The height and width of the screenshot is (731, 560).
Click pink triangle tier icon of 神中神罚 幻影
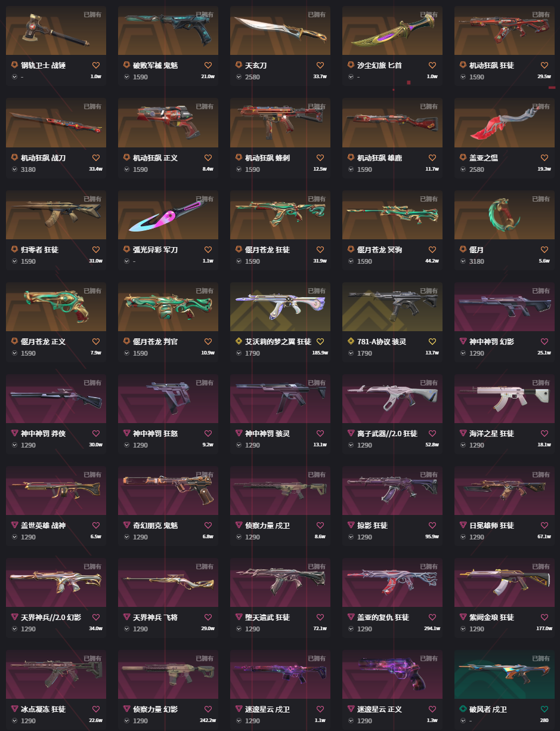click(x=463, y=341)
